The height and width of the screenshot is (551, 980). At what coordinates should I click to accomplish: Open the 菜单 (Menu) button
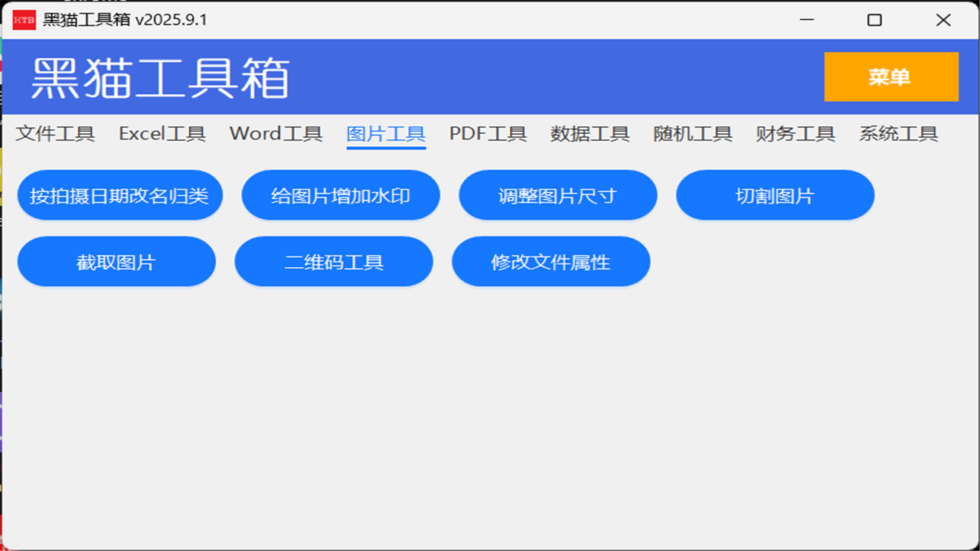[890, 77]
